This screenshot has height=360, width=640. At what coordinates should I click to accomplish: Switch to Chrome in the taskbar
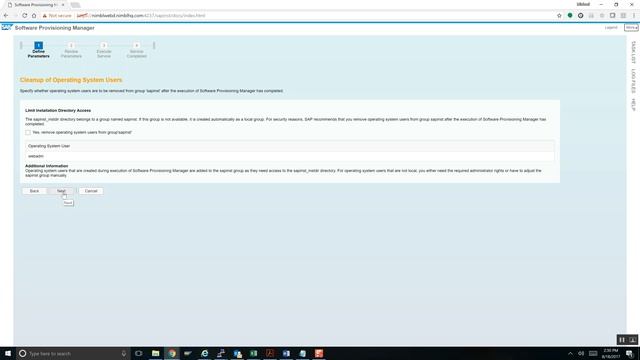click(x=172, y=353)
